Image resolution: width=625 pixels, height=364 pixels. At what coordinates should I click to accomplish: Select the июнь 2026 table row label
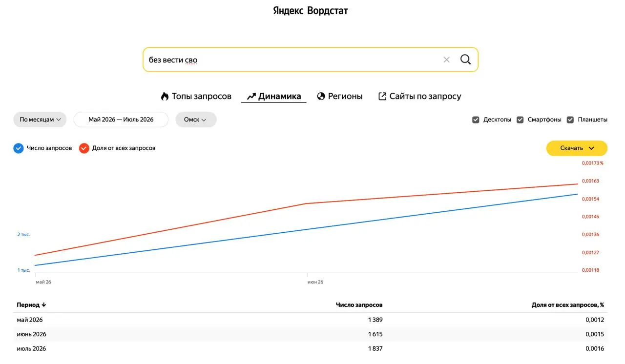(x=31, y=334)
